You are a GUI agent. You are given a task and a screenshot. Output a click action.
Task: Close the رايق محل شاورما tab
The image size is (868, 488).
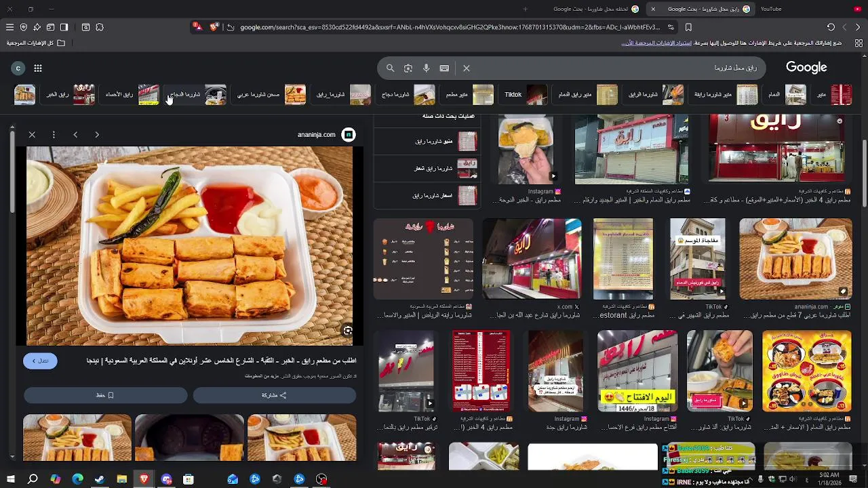pos(653,9)
